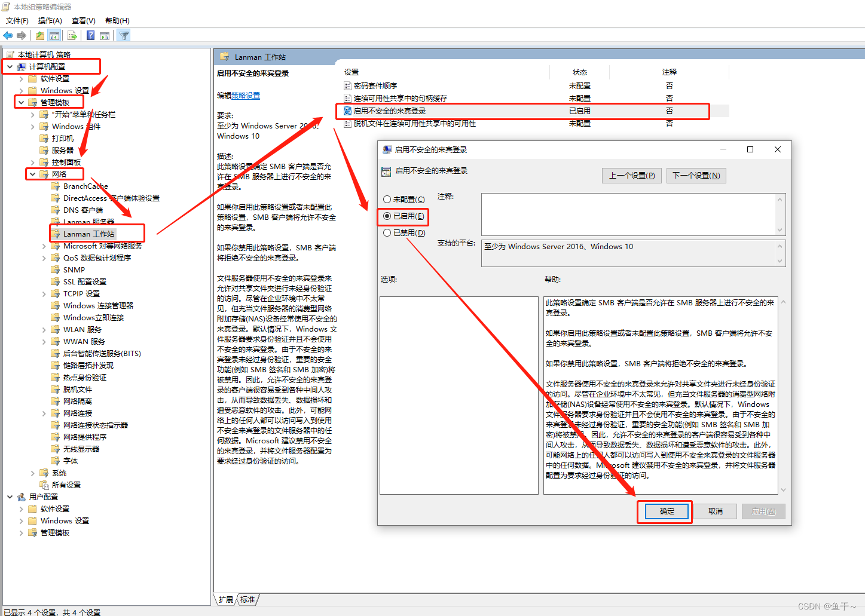Expand the WLAN 服务 node
The height and width of the screenshot is (616, 865).
click(44, 329)
